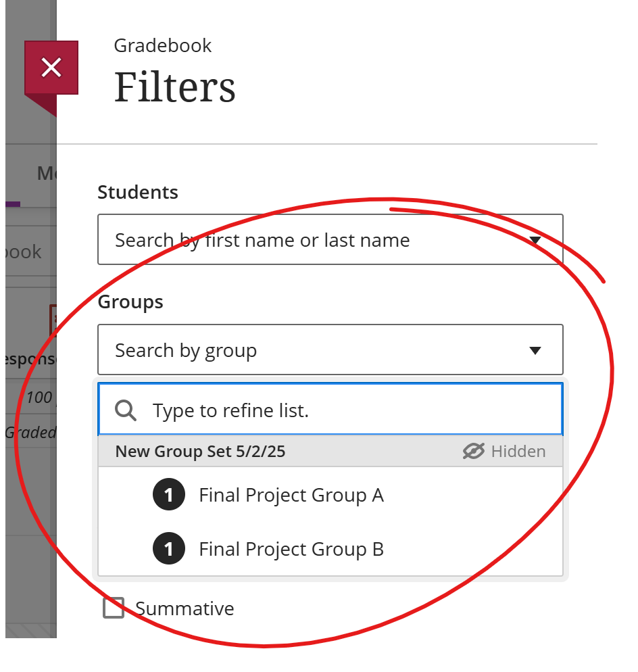Click the crossed-out eye Hidden icon
The width and height of the screenshot is (638, 672).
474,451
